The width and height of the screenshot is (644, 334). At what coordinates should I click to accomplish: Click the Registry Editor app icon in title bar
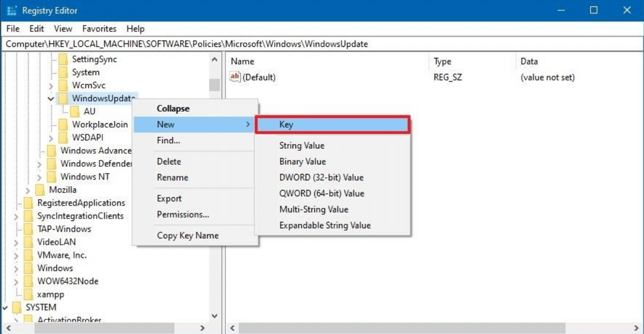(x=11, y=10)
